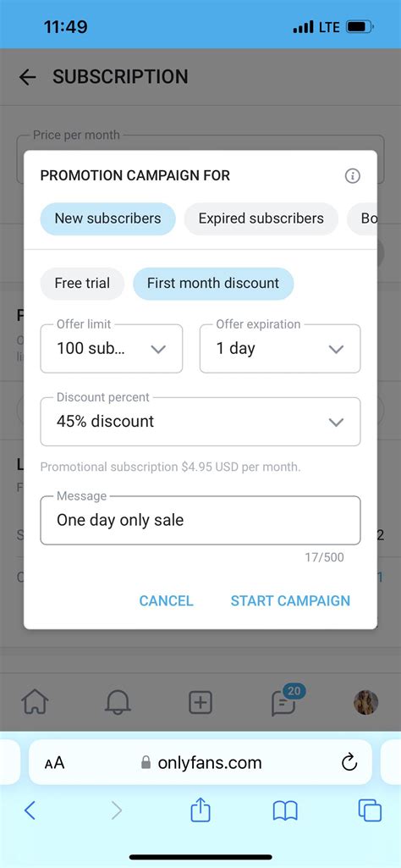Tap the info icon beside Promotion Campaign
Screen dimensions: 401x868
tap(352, 176)
